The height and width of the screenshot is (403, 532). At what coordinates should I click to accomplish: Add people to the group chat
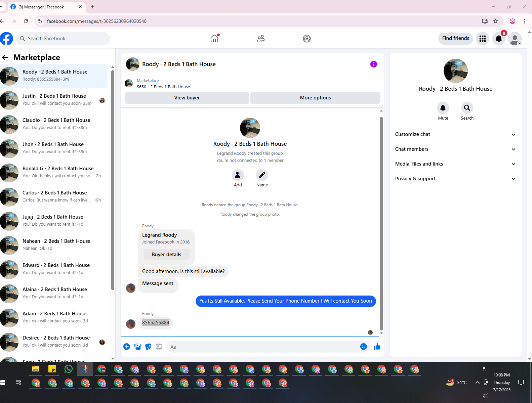tap(238, 175)
